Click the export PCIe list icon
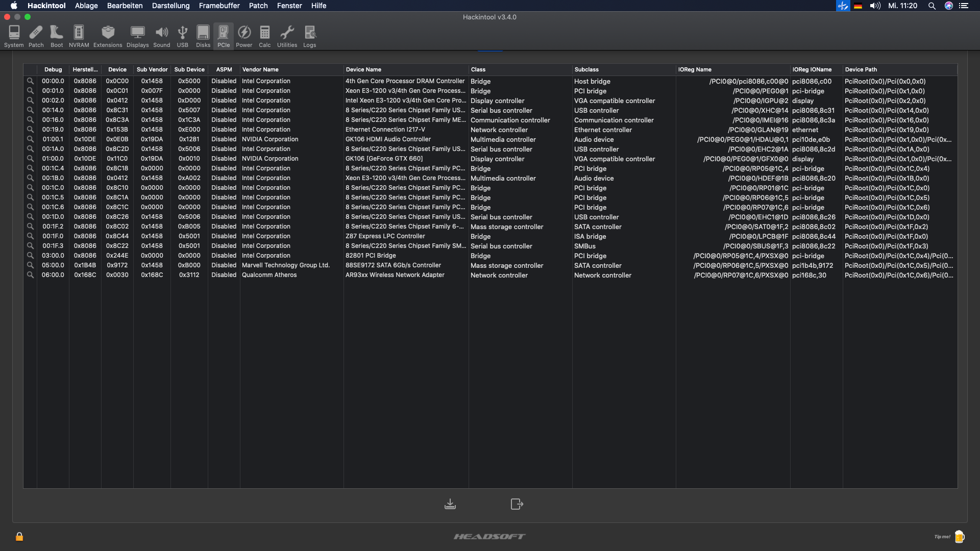980x551 pixels. [x=517, y=504]
